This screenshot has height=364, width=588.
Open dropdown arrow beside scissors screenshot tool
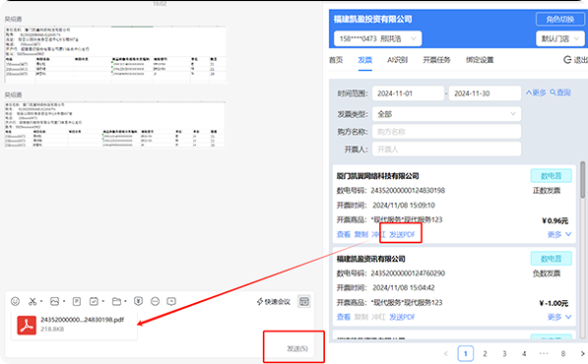tap(41, 301)
